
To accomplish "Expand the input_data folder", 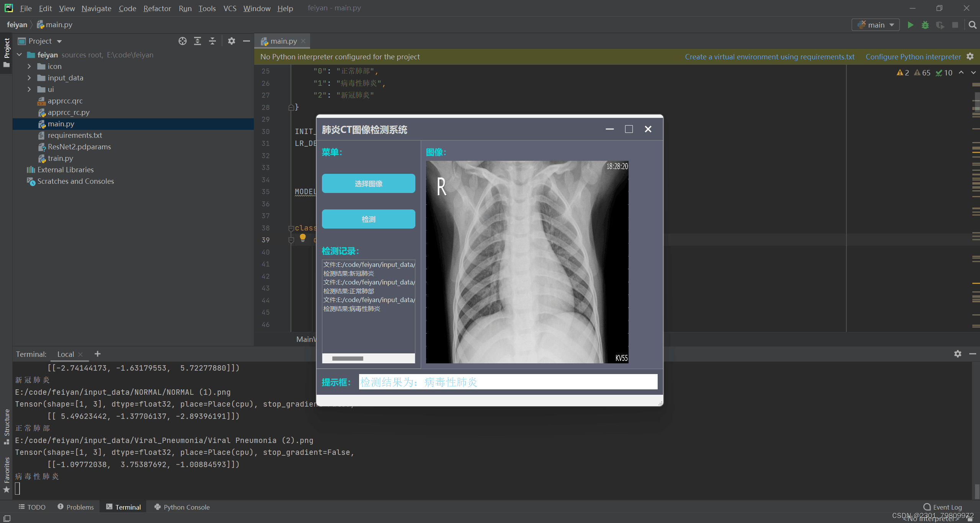I will tap(28, 78).
